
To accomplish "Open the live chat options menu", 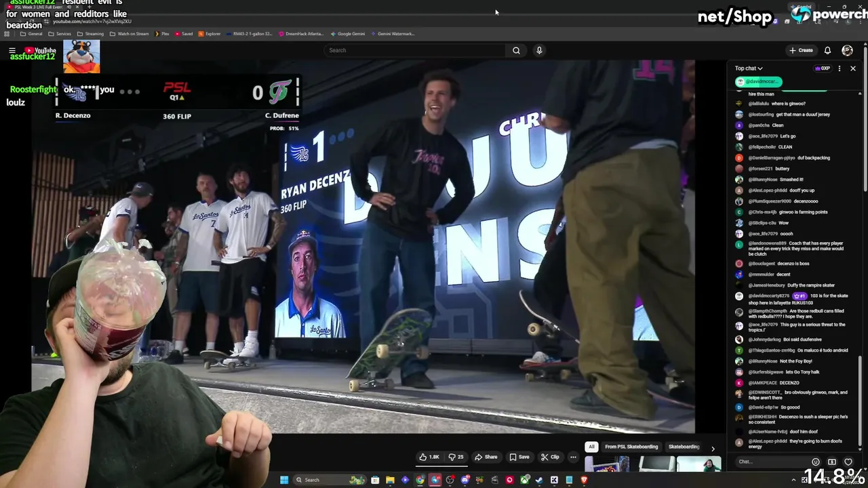I will pos(840,68).
